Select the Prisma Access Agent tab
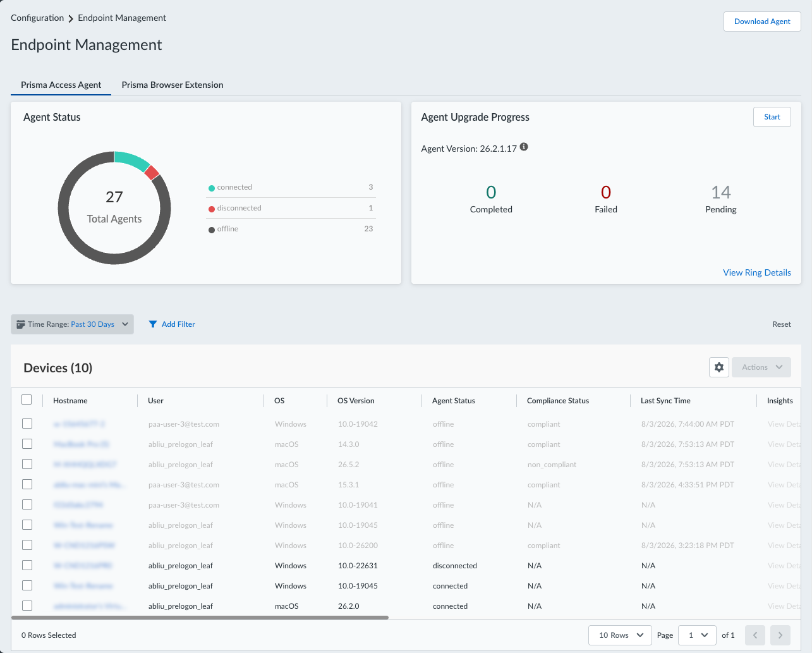Viewport: 812px width, 653px height. coord(61,85)
